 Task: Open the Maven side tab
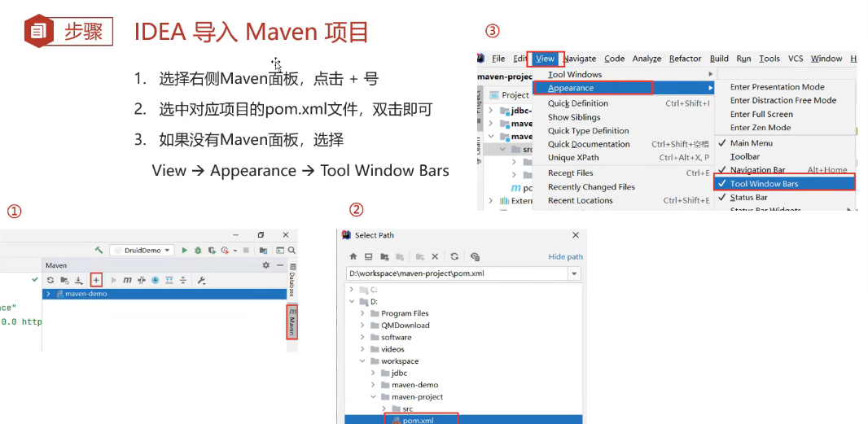tap(292, 322)
